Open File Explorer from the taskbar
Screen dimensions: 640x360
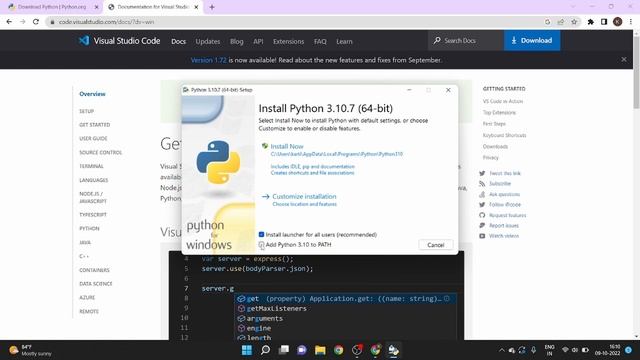(x=320, y=350)
